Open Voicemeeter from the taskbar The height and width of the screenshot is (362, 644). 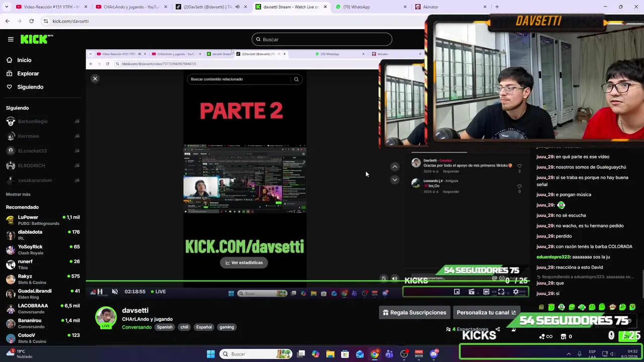(419, 354)
